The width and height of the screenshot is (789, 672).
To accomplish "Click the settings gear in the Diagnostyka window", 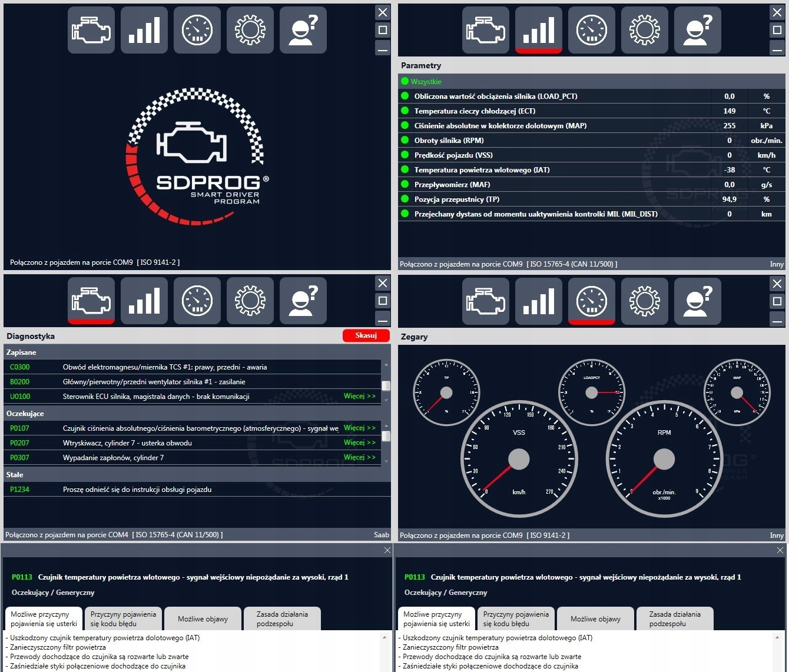I will 250,301.
